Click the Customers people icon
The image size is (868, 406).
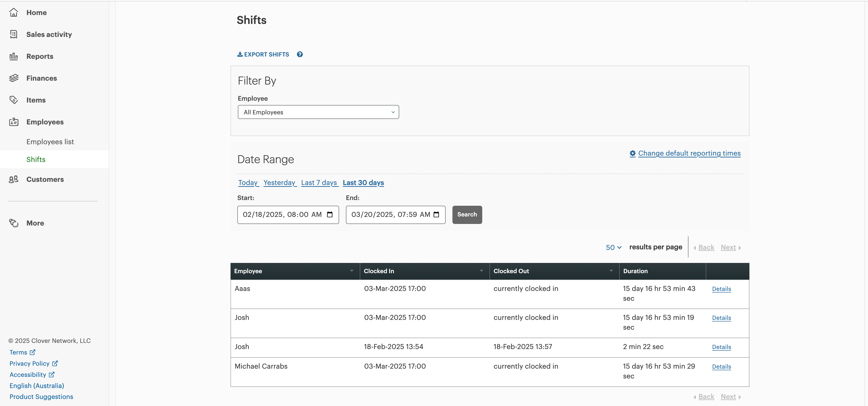13,179
